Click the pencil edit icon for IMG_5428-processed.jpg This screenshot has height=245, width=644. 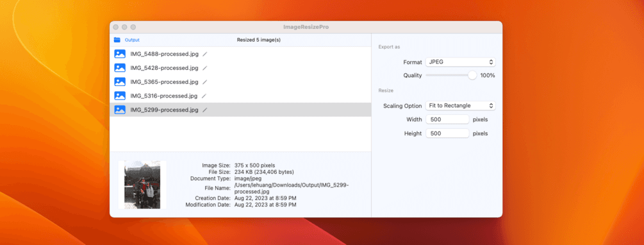click(205, 68)
